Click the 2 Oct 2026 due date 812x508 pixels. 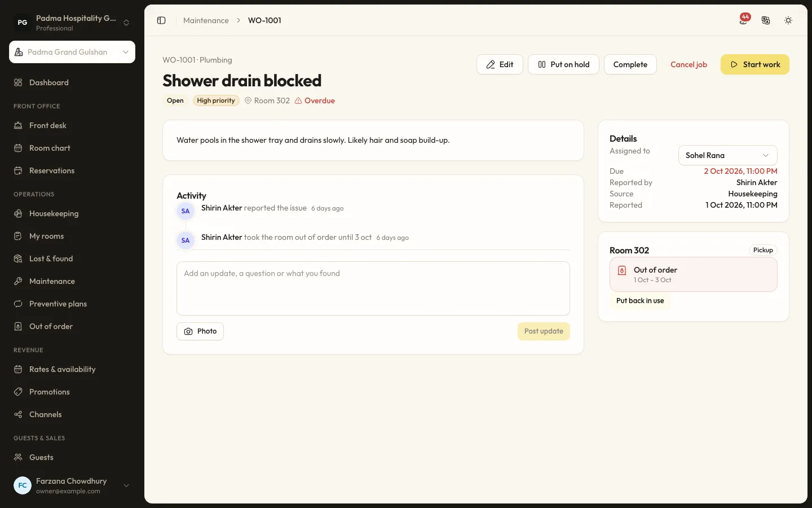coord(740,171)
